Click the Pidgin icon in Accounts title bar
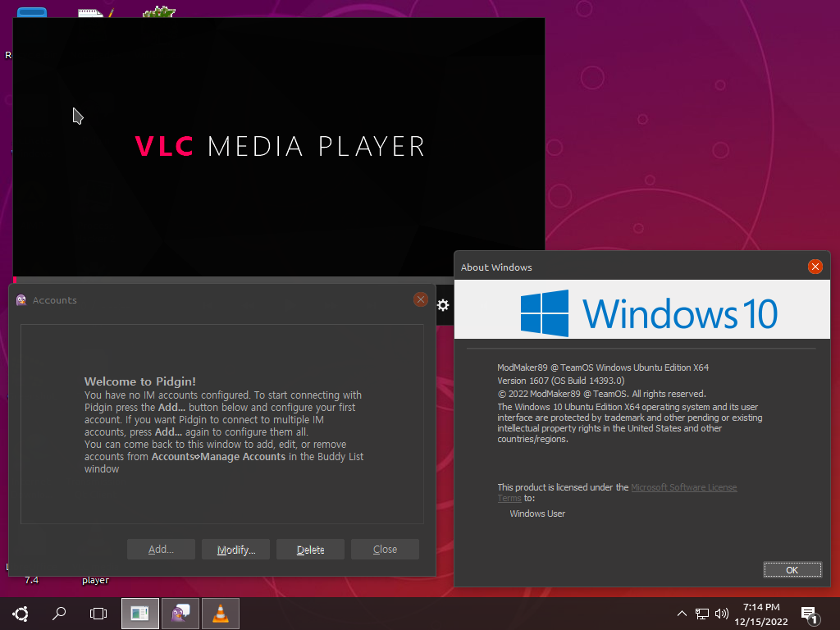 click(x=21, y=300)
